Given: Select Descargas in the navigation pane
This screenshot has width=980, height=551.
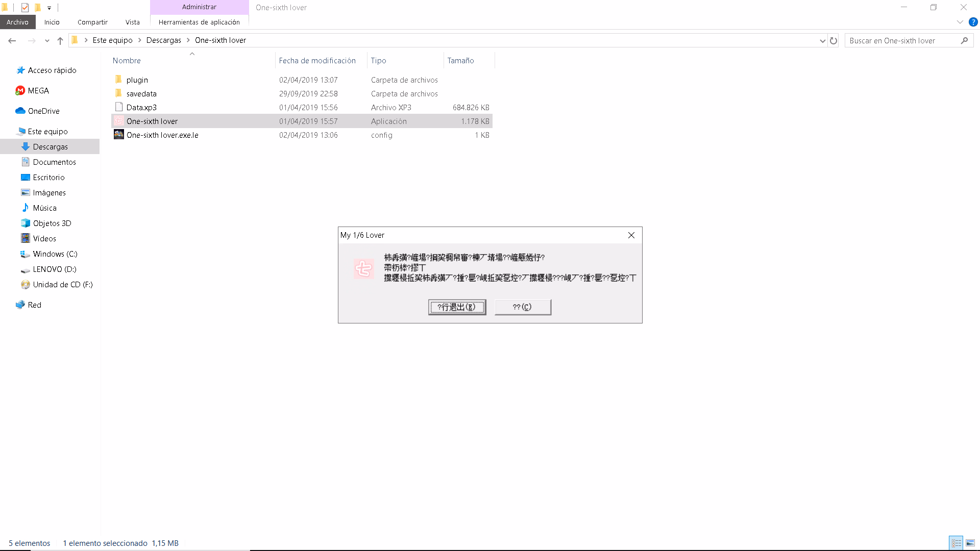Looking at the screenshot, I should 50,147.
